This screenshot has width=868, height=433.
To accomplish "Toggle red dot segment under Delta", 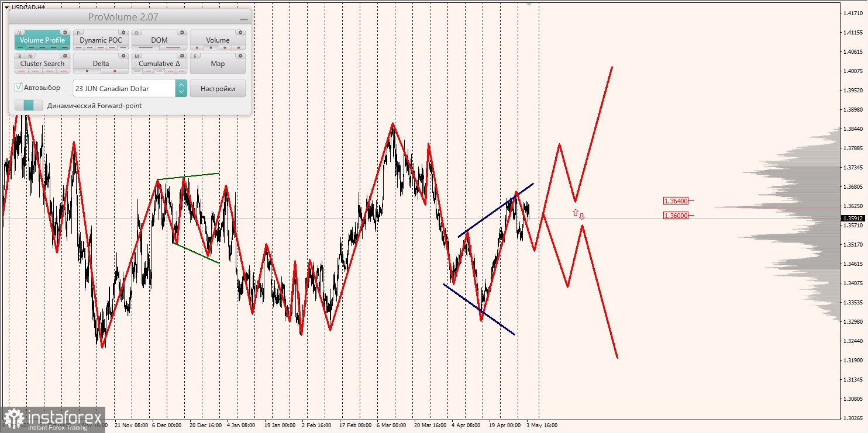I will (x=115, y=71).
